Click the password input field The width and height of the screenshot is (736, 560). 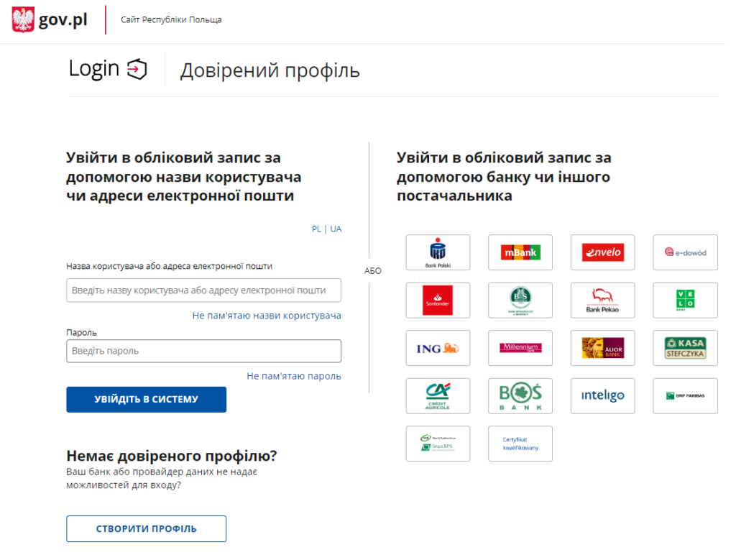click(204, 351)
